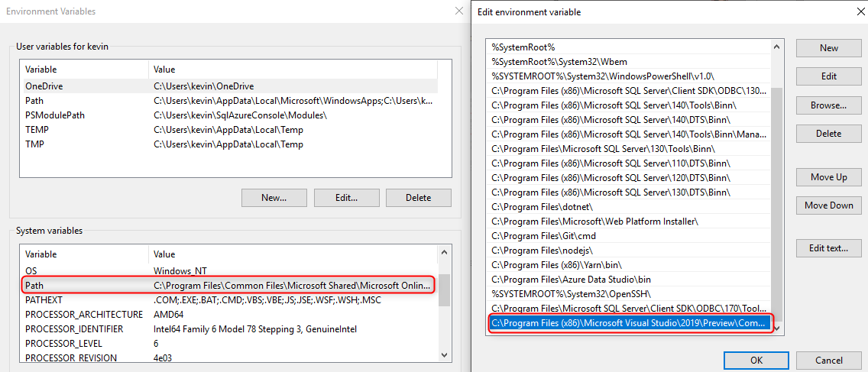Viewport: 868px width, 372px height.
Task: Select the PROCESSOR_IDENTIFIER variable row
Action: point(228,328)
